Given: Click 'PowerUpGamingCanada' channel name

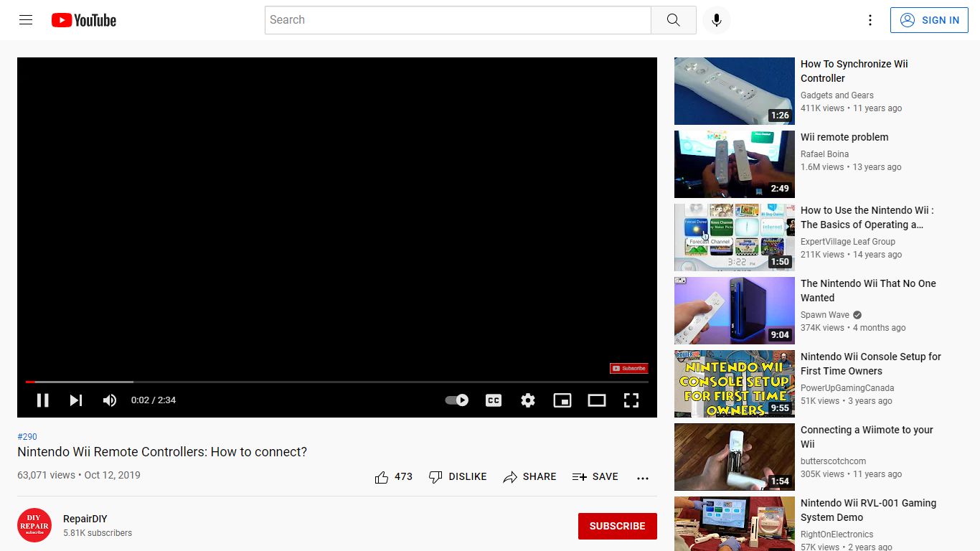Looking at the screenshot, I should click(847, 387).
